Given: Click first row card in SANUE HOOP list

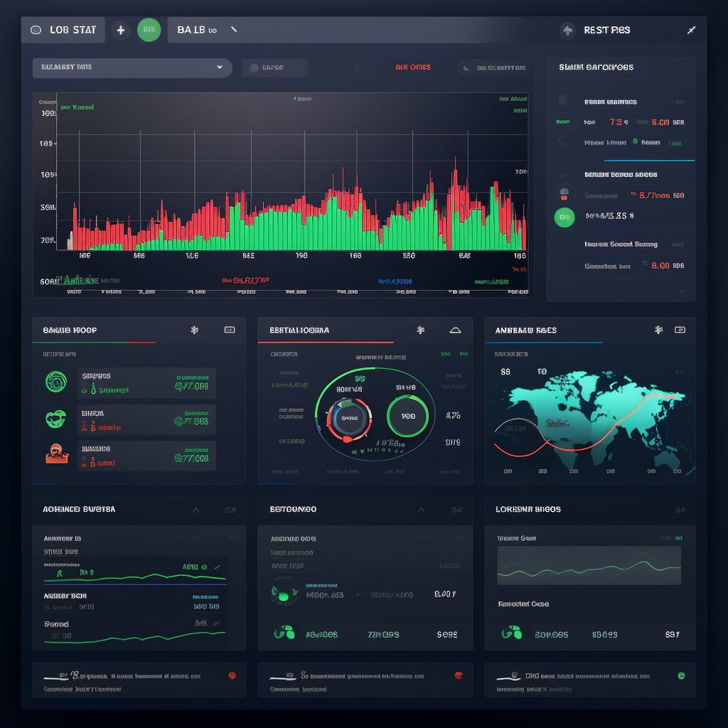Looking at the screenshot, I should pyautogui.click(x=146, y=383).
